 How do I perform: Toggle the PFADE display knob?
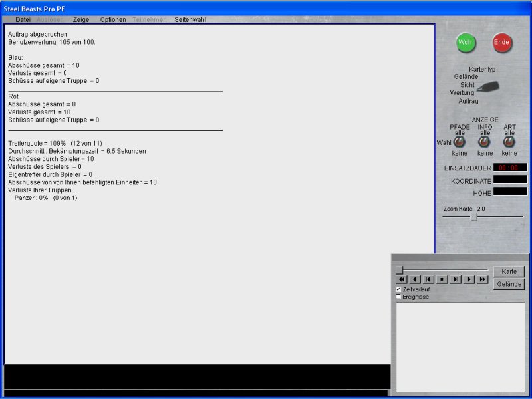point(459,142)
